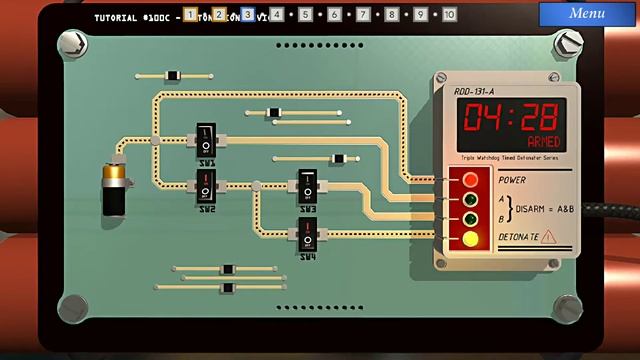Viewport: 640px width, 360px height.
Task: Select tutorial level 1
Action: pyautogui.click(x=190, y=15)
